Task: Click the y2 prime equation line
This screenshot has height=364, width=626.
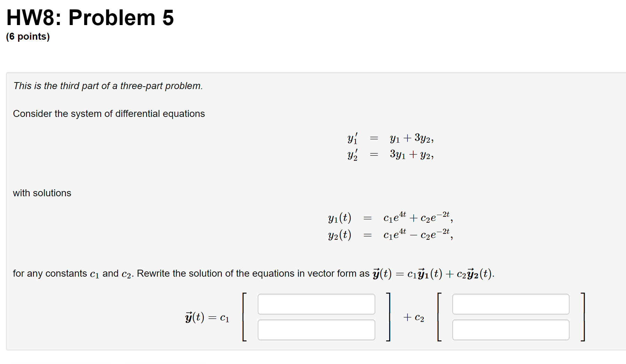Action: point(391,155)
